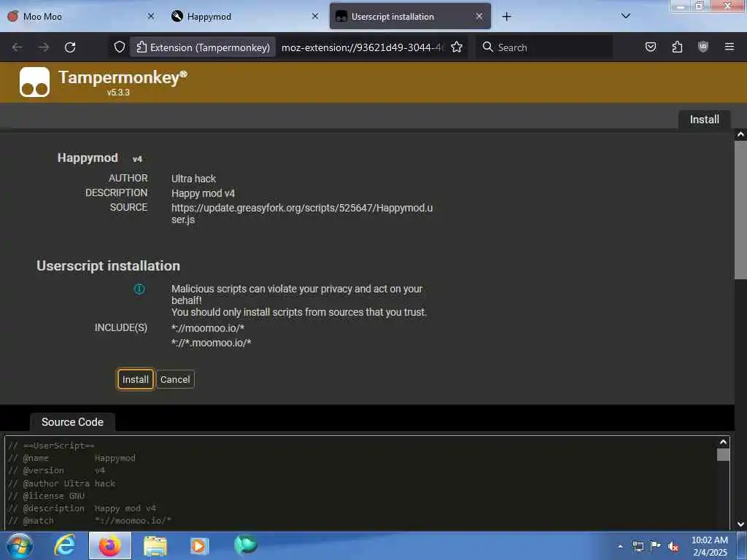Click the @license GNU code line
This screenshot has height=560, width=747.
(x=46, y=496)
